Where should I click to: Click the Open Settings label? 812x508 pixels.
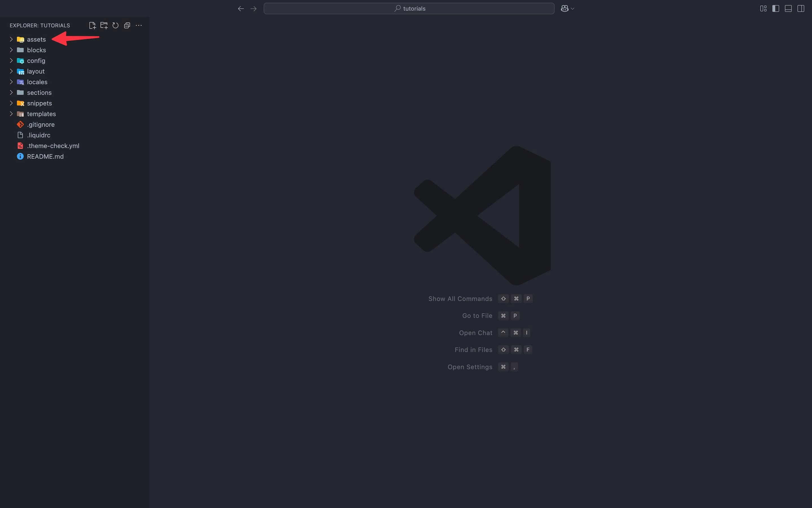[x=470, y=367]
